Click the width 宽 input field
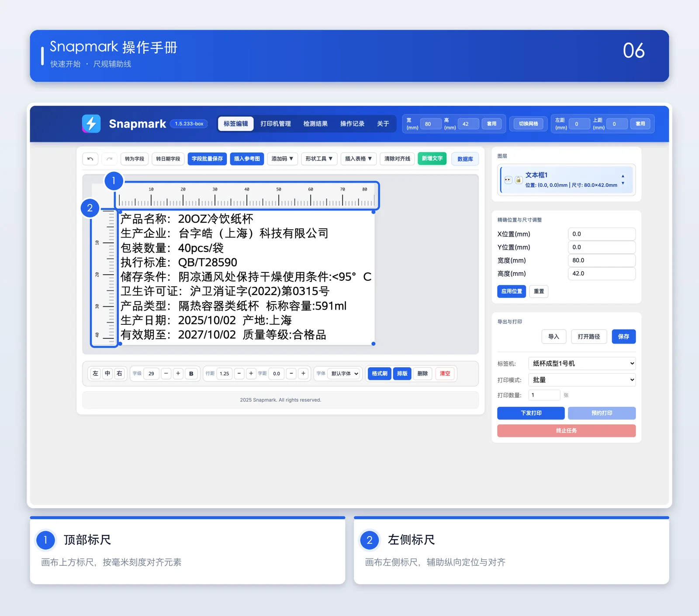699x616 pixels. coord(430,124)
